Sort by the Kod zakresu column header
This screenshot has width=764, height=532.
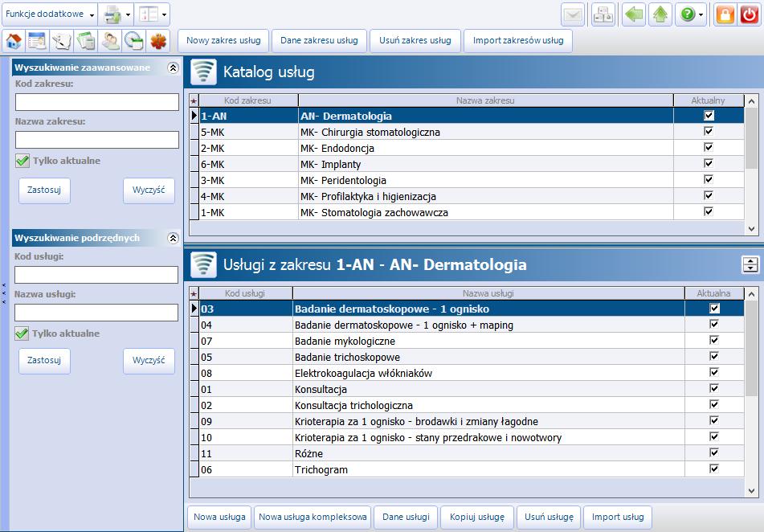click(248, 101)
